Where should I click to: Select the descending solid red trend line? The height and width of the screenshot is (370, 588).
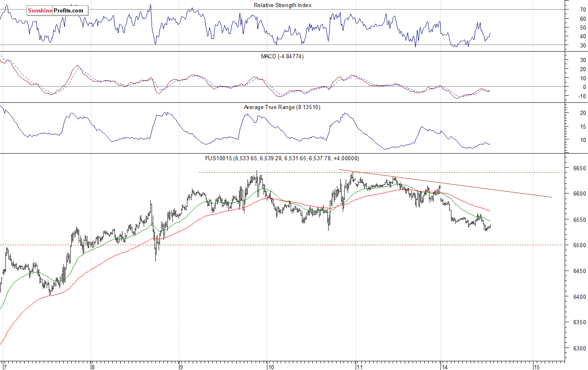(446, 184)
